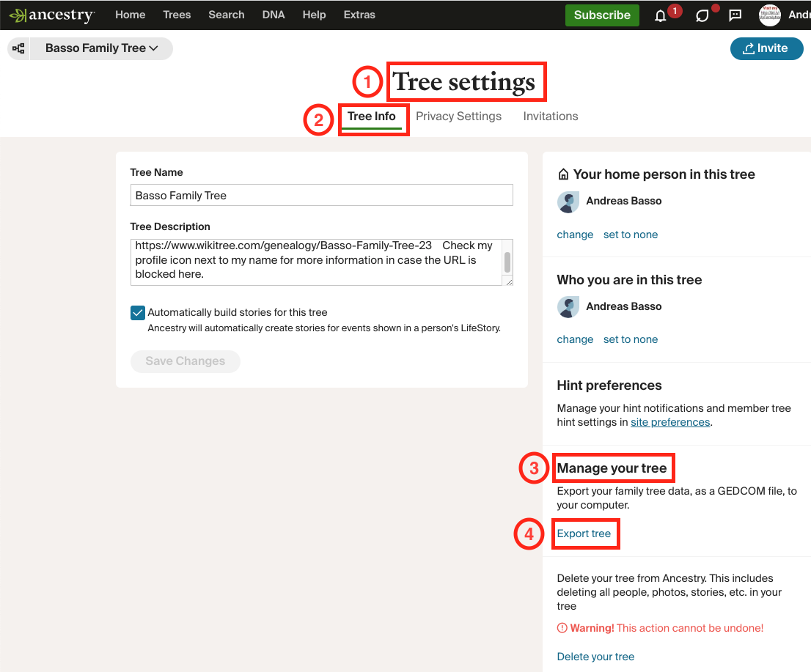Image resolution: width=811 pixels, height=672 pixels.
Task: Click change link under home person
Action: pos(575,235)
